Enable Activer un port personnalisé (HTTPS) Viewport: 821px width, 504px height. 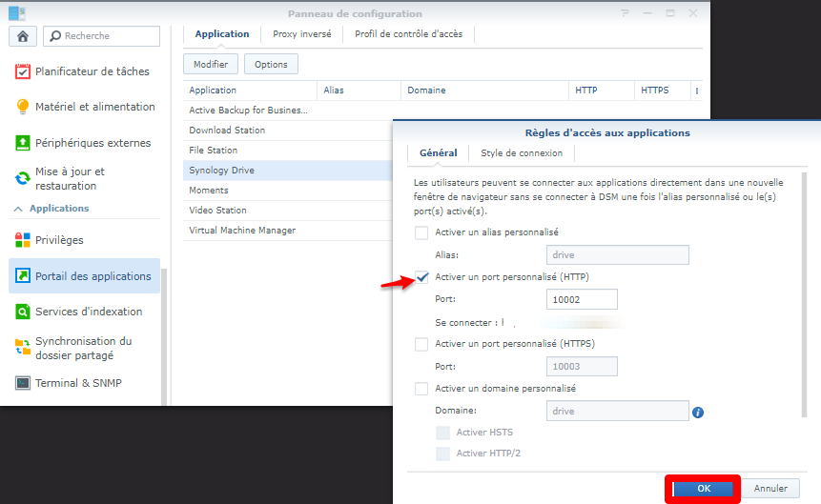(x=421, y=344)
